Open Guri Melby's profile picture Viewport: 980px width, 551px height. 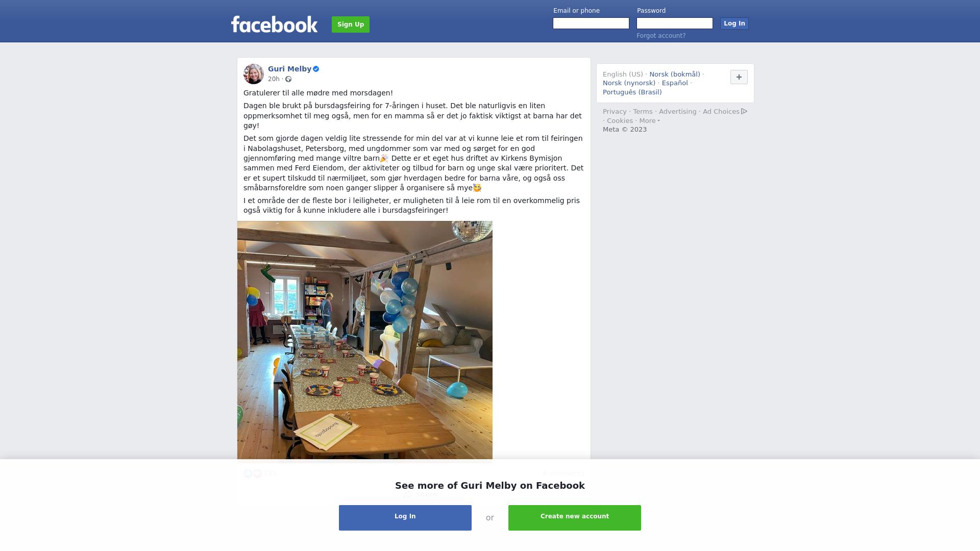254,74
